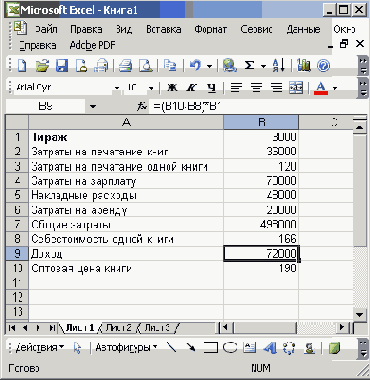Click the insert function fx button
Viewport: 370px width, 380px height.
pyautogui.click(x=142, y=107)
